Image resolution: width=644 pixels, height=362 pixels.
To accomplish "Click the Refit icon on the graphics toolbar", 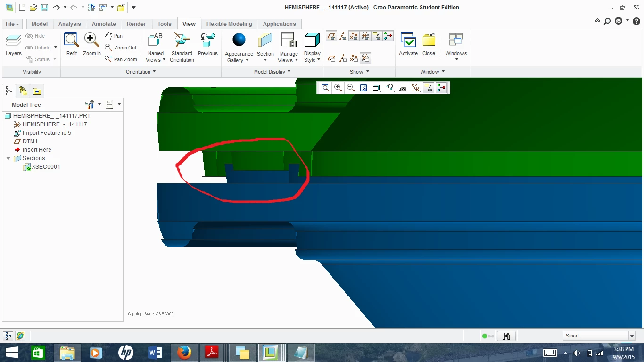I will (x=325, y=88).
